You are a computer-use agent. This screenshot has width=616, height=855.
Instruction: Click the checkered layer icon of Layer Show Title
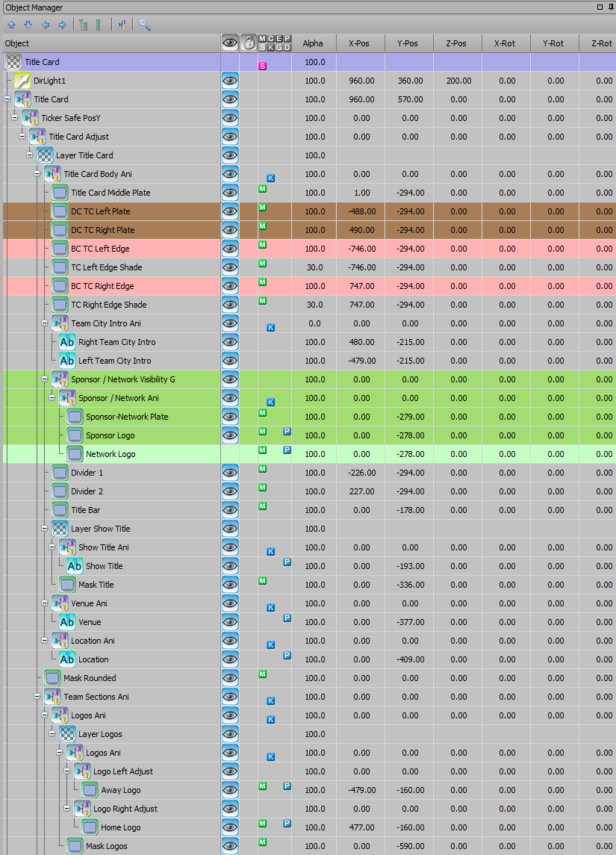tap(60, 529)
